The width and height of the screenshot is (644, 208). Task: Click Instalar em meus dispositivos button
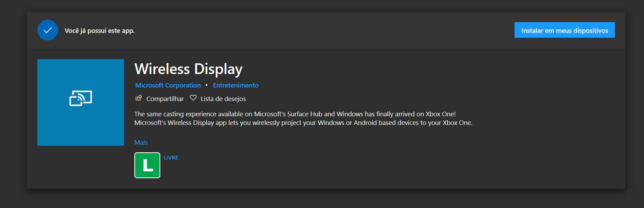point(564,30)
